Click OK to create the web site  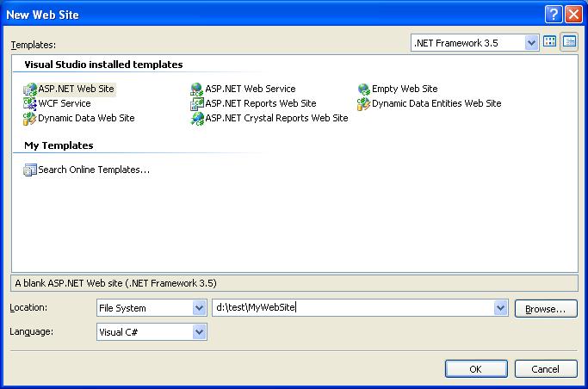tap(476, 369)
